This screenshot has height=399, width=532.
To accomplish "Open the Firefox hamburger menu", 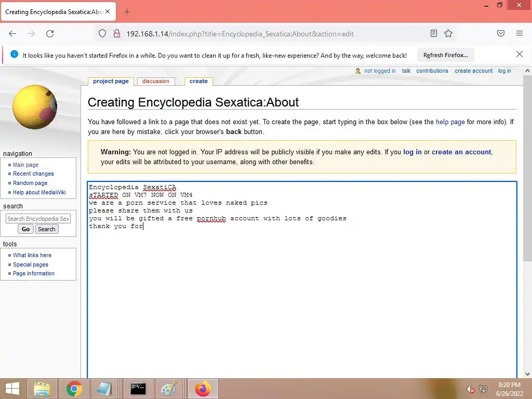I will 519,33.
